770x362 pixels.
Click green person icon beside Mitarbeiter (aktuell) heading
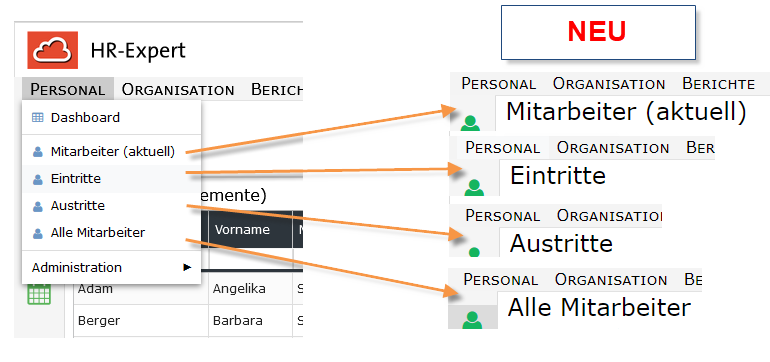pos(470,123)
